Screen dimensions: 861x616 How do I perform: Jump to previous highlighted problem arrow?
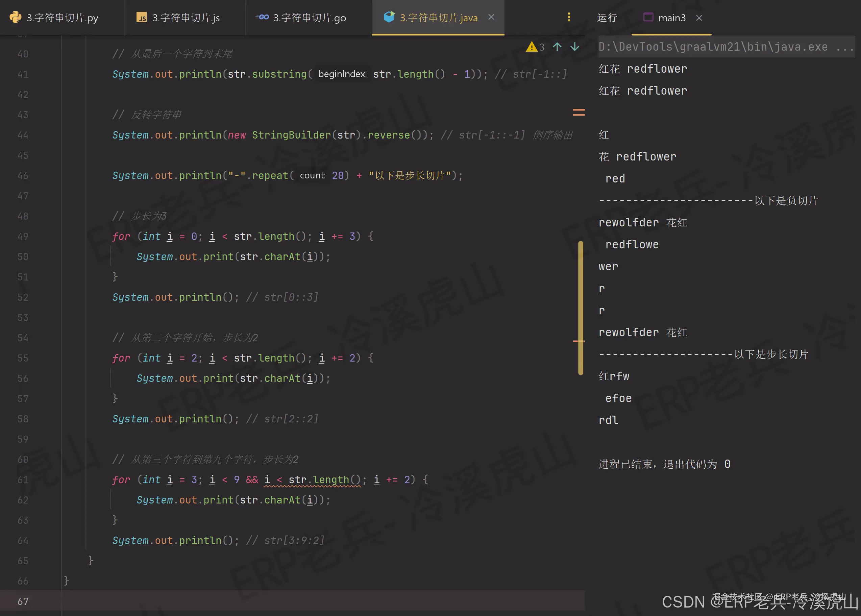(557, 47)
